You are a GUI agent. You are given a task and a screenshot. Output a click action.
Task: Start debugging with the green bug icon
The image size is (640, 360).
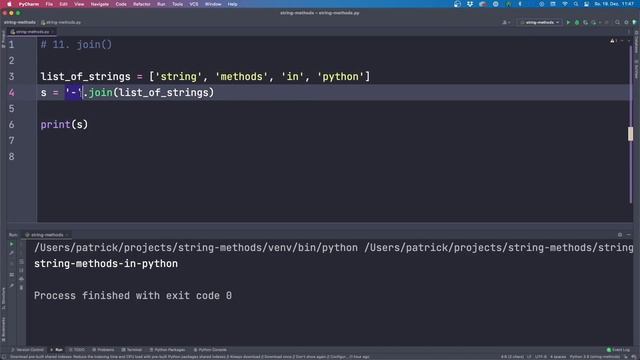[577, 22]
